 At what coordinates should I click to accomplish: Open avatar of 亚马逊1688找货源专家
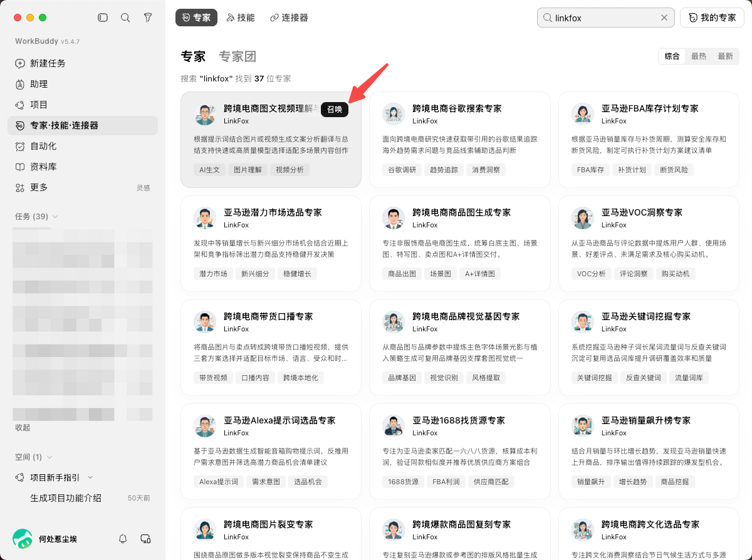[x=394, y=426]
